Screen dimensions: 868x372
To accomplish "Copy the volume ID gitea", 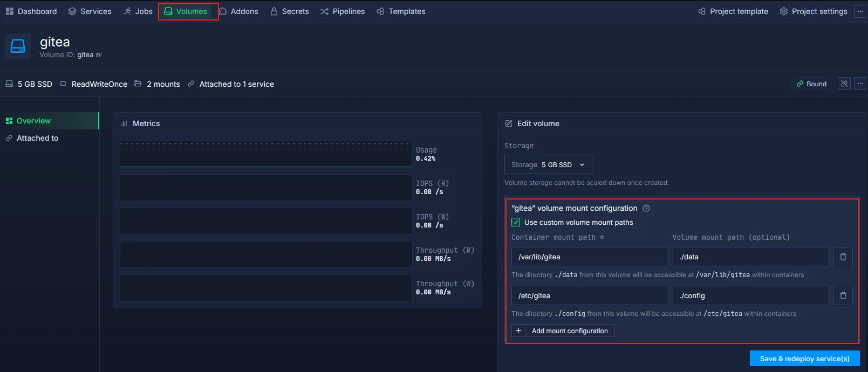I will 99,54.
